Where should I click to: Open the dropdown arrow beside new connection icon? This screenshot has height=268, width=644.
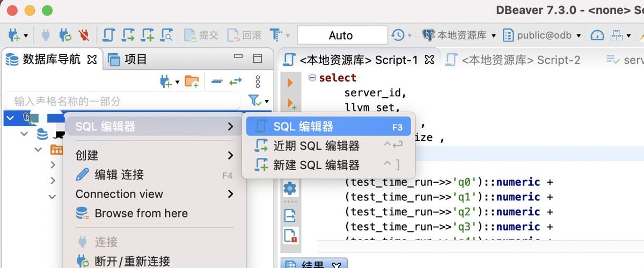25,36
